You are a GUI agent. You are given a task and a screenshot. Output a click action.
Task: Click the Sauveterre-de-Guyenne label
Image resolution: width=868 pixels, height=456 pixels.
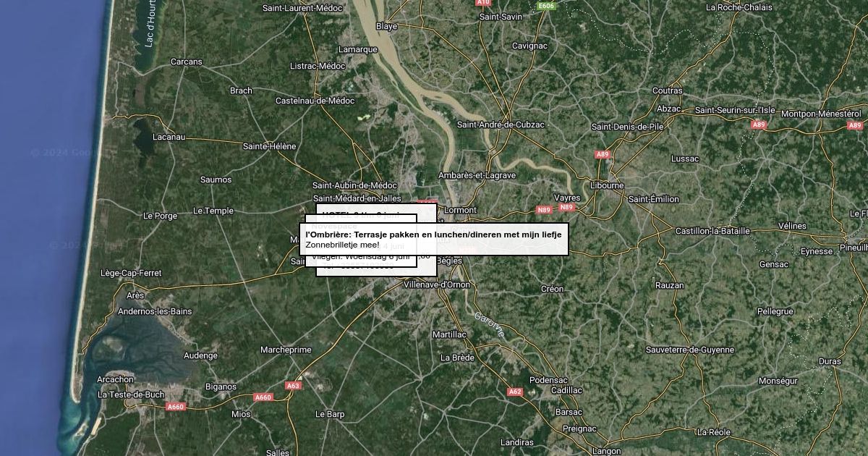click(690, 350)
